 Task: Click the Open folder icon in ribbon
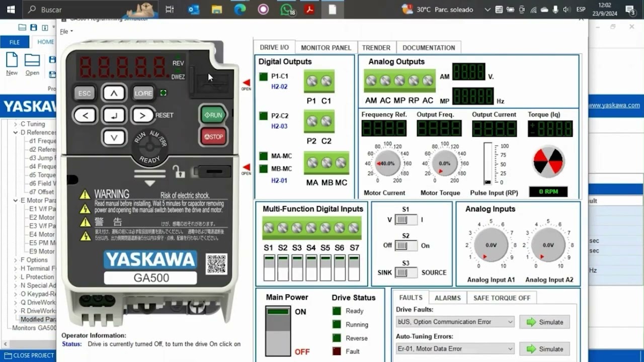32,60
